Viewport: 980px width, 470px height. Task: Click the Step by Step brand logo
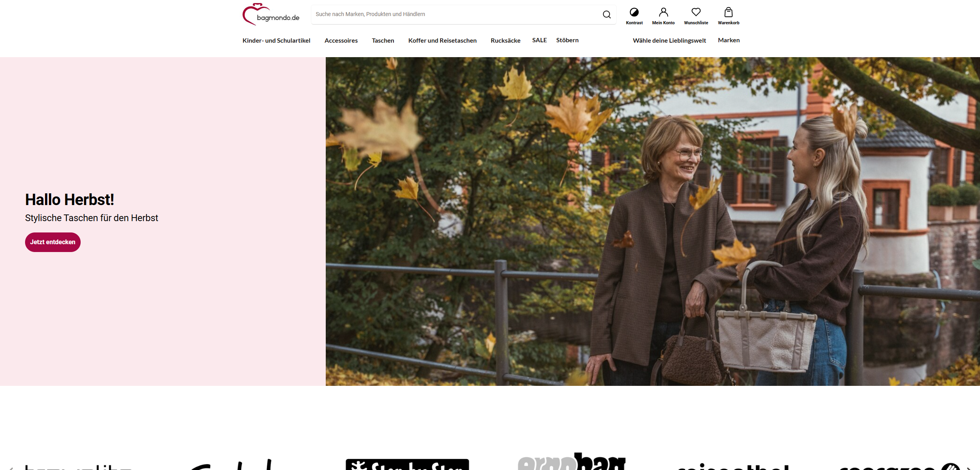coord(407,465)
